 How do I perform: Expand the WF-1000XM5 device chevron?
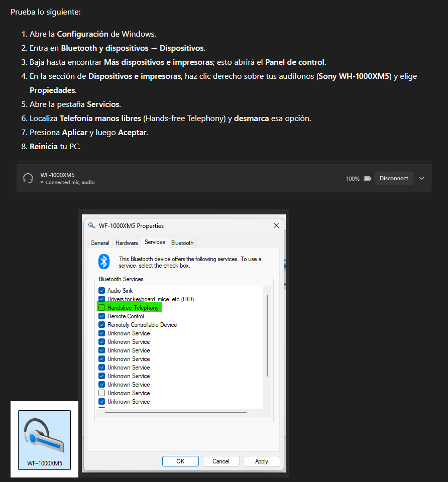point(421,178)
